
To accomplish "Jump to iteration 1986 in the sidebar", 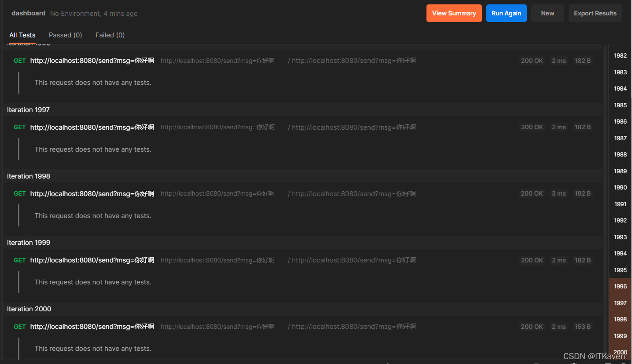I will (x=620, y=121).
